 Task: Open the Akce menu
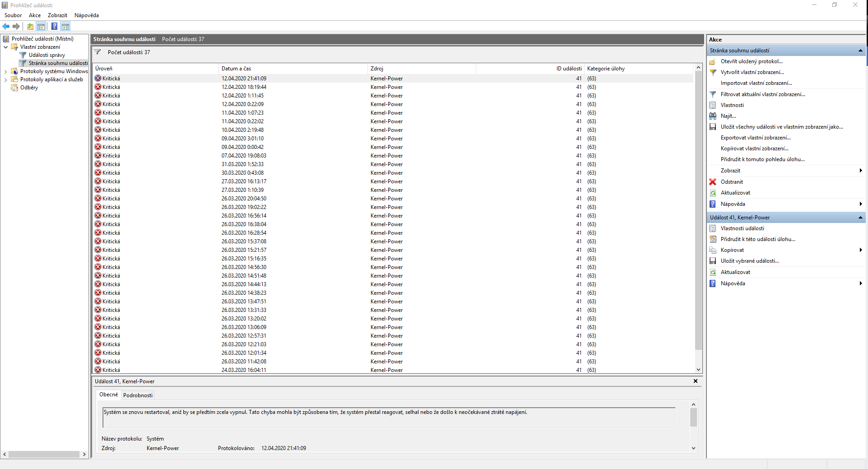(35, 15)
